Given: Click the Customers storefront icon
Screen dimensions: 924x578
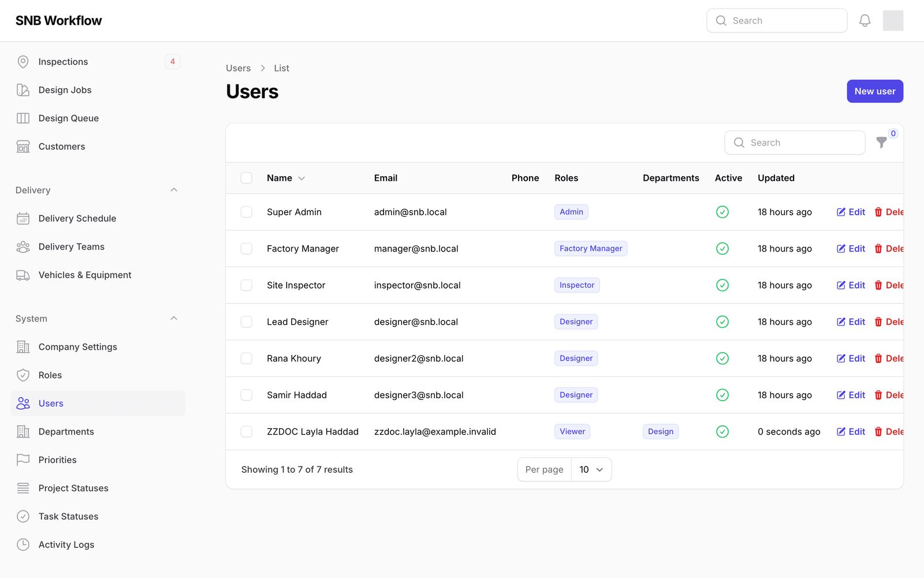Looking at the screenshot, I should pos(23,147).
